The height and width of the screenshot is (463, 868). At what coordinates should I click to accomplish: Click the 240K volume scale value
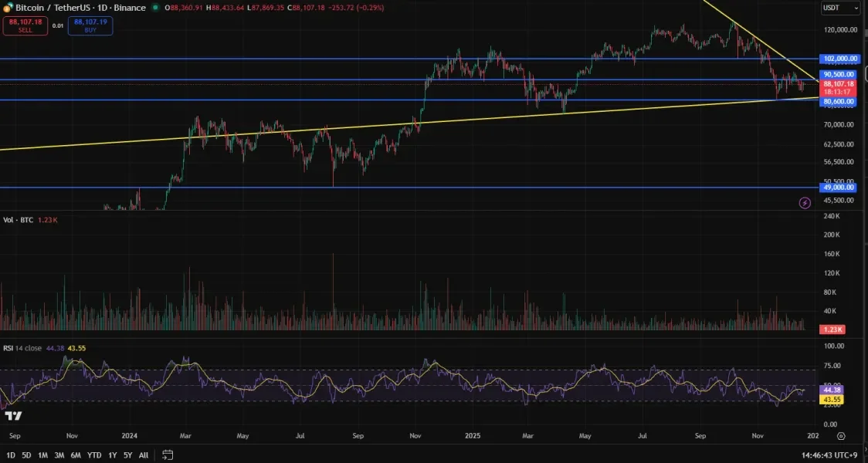coord(832,216)
